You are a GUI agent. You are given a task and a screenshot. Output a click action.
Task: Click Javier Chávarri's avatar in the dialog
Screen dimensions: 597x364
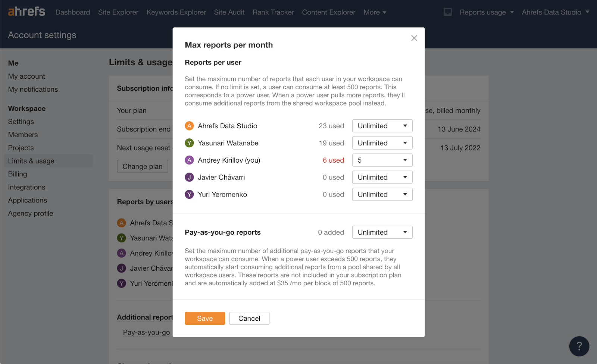click(189, 177)
